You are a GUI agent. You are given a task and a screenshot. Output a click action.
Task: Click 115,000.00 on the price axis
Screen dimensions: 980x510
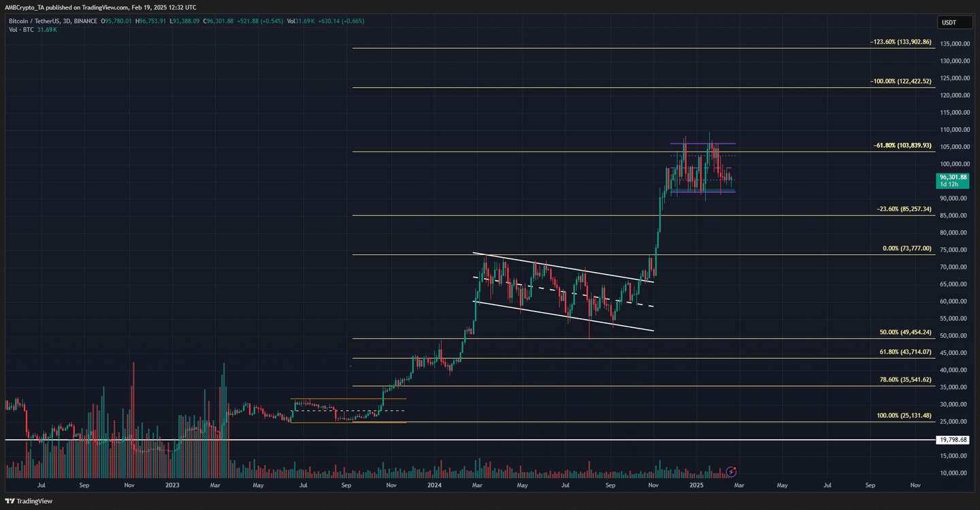coord(955,112)
